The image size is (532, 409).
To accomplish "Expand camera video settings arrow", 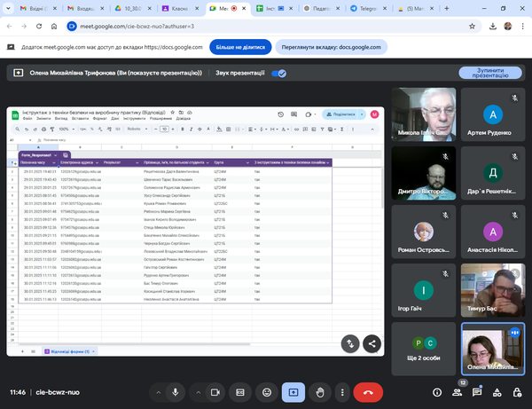I will [199, 391].
